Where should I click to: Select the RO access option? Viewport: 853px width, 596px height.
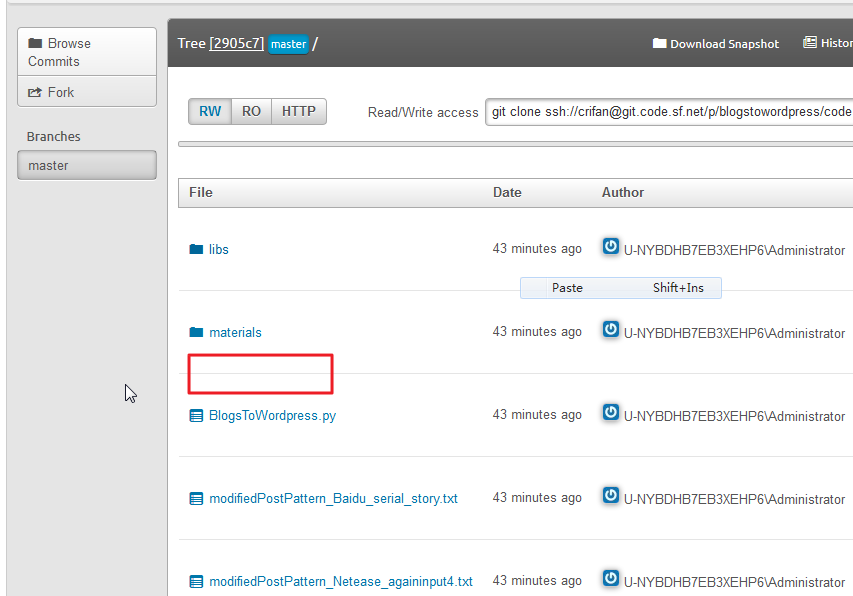point(251,111)
